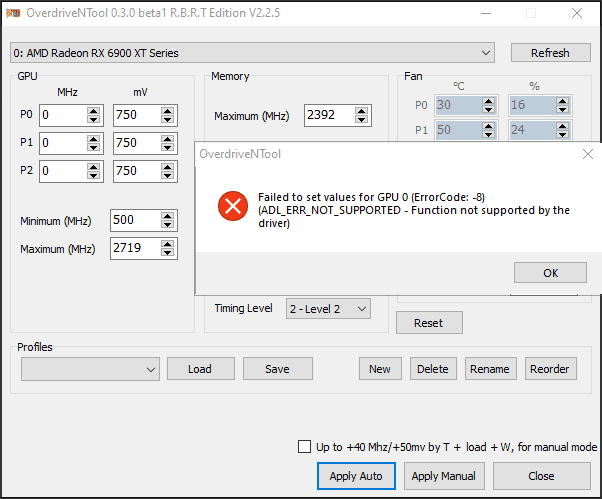
Task: Click the Delete profile button
Action: pyautogui.click(x=433, y=369)
